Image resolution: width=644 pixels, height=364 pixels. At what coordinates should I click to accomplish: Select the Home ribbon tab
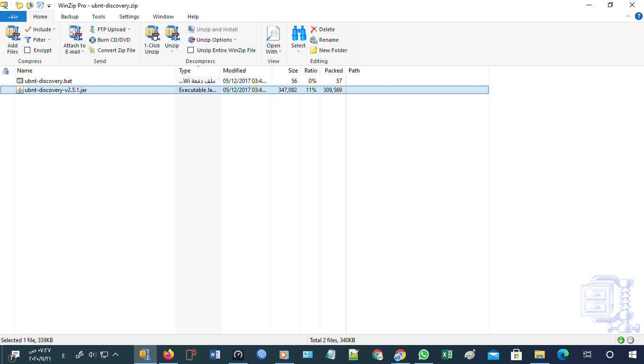coord(40,17)
